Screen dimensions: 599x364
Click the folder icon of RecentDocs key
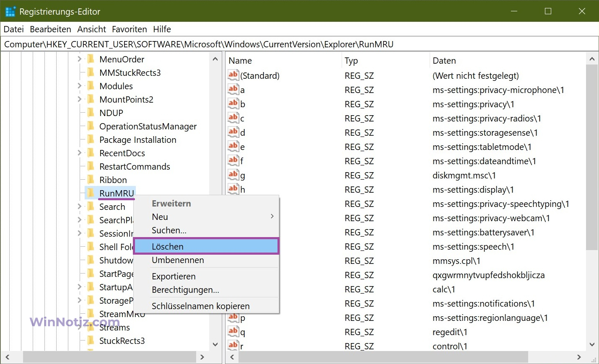tap(91, 153)
